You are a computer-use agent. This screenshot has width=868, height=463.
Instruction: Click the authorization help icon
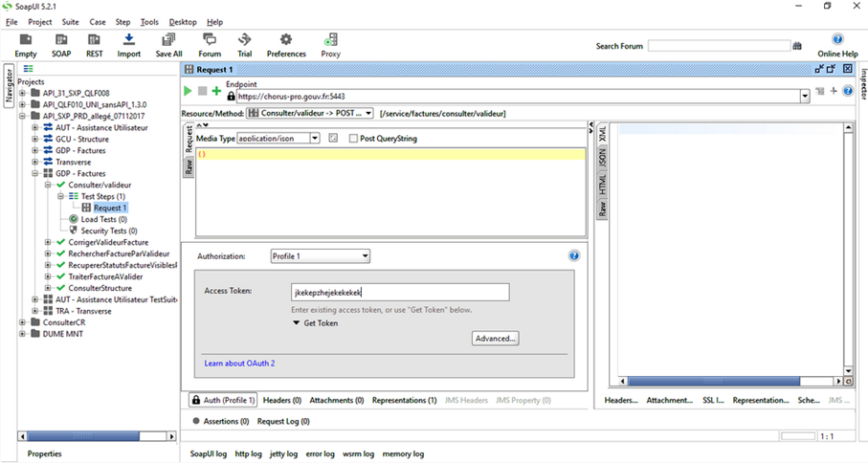tap(574, 255)
